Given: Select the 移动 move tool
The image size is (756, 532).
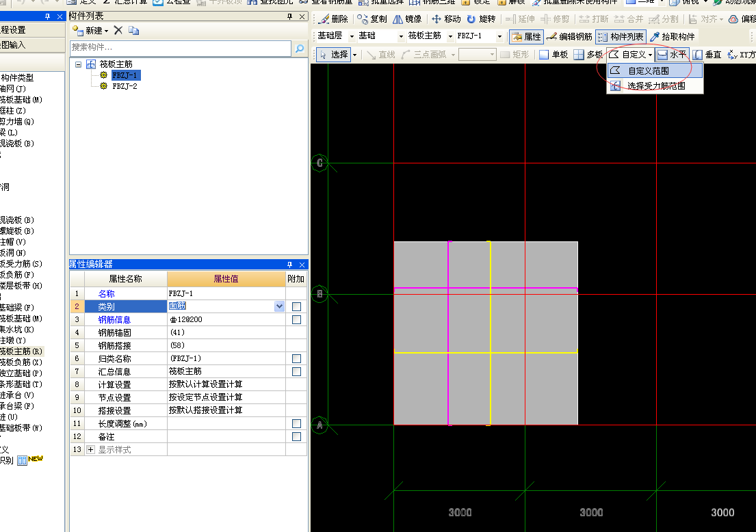Looking at the screenshot, I should point(447,18).
